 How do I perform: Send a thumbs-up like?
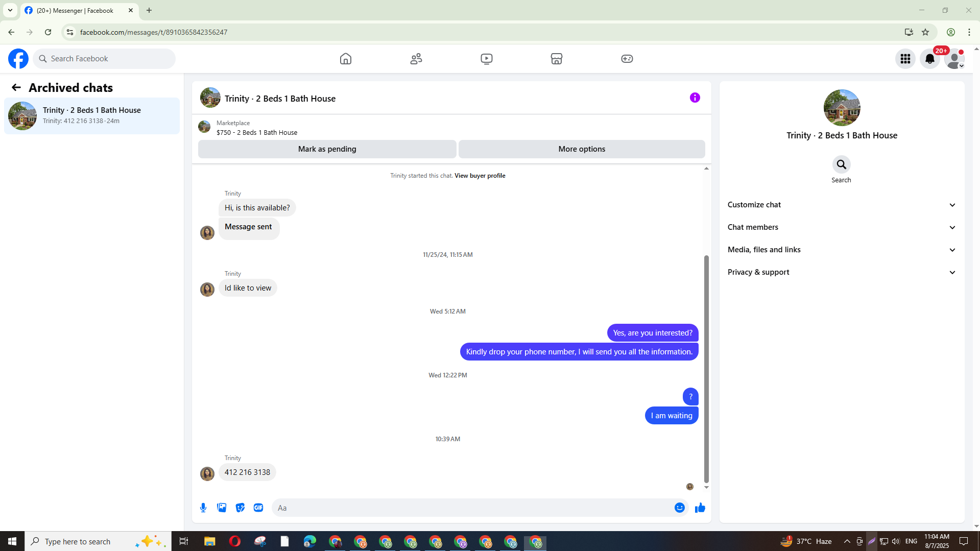click(x=700, y=508)
